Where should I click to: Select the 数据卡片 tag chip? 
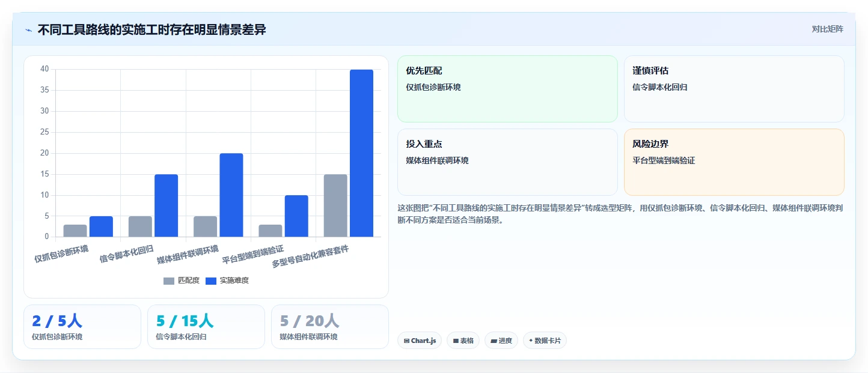[545, 341]
